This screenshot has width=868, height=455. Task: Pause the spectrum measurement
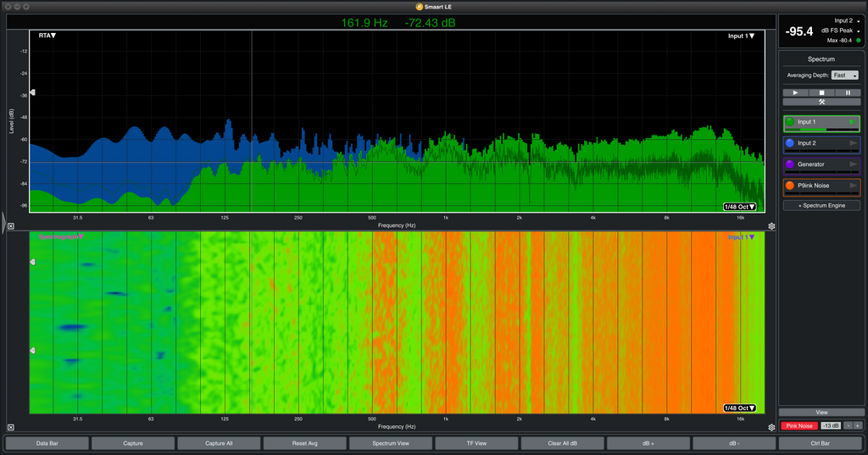pyautogui.click(x=847, y=92)
